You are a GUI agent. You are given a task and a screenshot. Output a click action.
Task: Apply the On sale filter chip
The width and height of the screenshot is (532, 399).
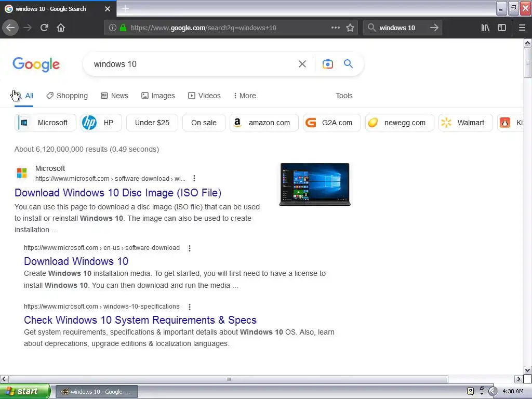204,123
